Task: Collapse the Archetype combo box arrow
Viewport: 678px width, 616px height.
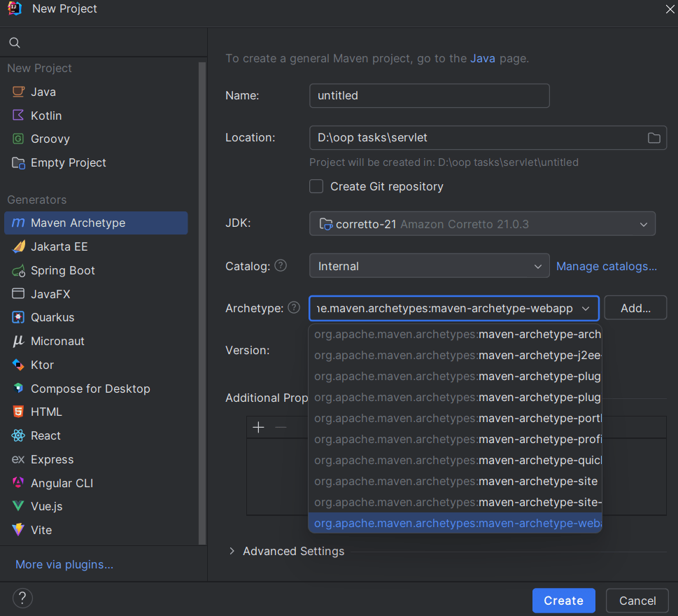Action: pos(586,309)
